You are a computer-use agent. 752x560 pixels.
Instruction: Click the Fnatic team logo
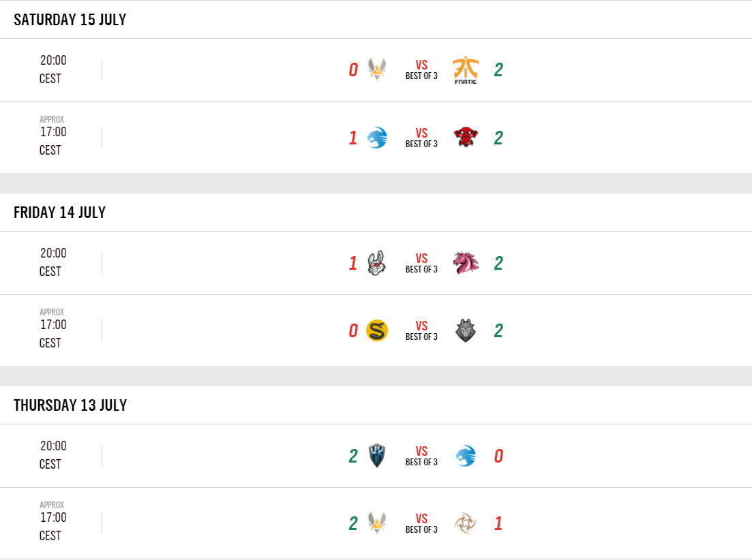466,70
